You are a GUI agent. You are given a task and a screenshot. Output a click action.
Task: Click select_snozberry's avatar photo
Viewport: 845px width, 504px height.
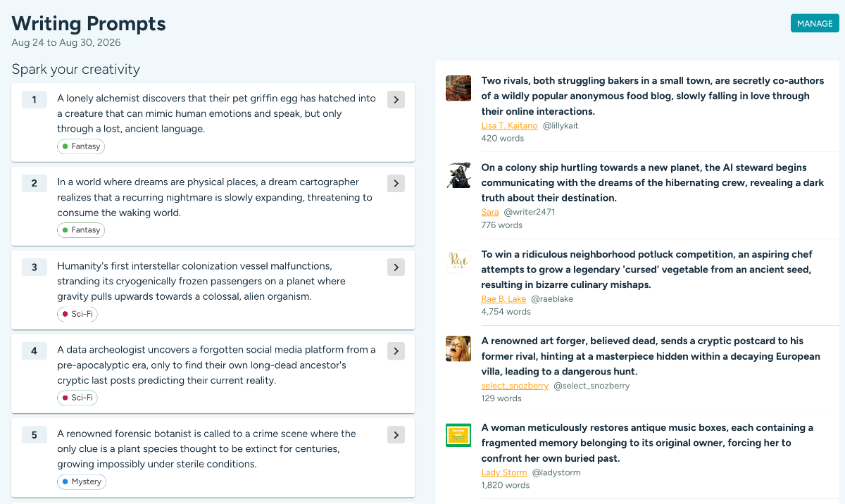(458, 348)
